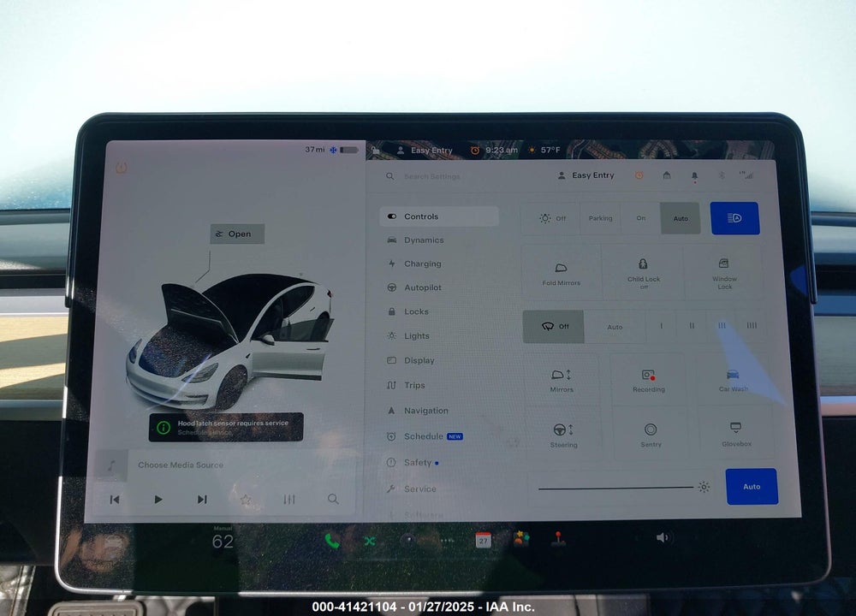Open the Charging settings menu
The height and width of the screenshot is (616, 856).
(x=422, y=264)
